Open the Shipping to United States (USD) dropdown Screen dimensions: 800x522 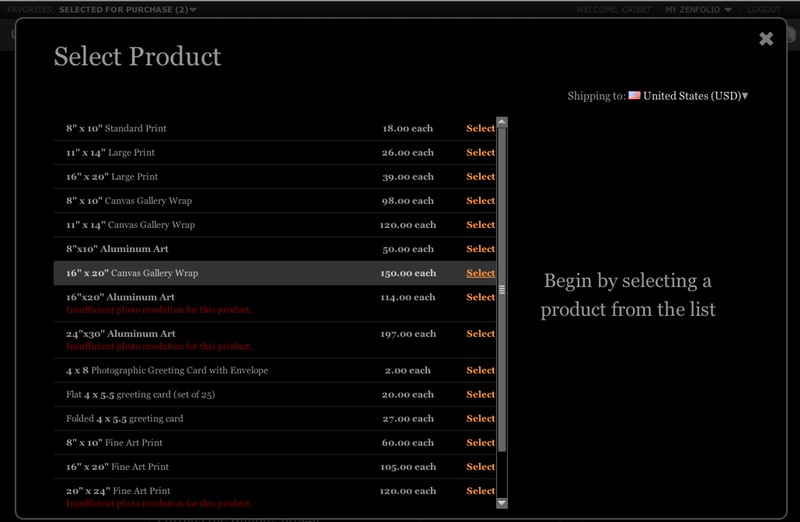tap(695, 96)
